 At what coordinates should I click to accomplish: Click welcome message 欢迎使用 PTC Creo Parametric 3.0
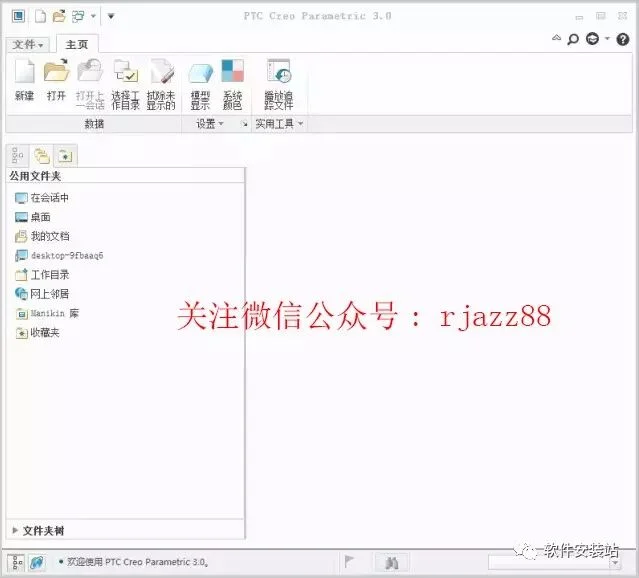137,562
